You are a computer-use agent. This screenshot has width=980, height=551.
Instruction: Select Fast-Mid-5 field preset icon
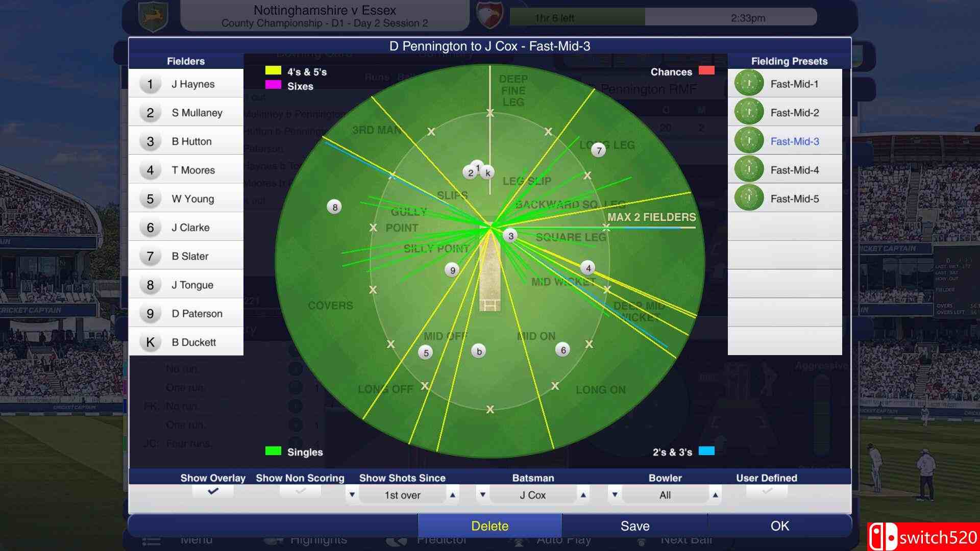point(749,198)
